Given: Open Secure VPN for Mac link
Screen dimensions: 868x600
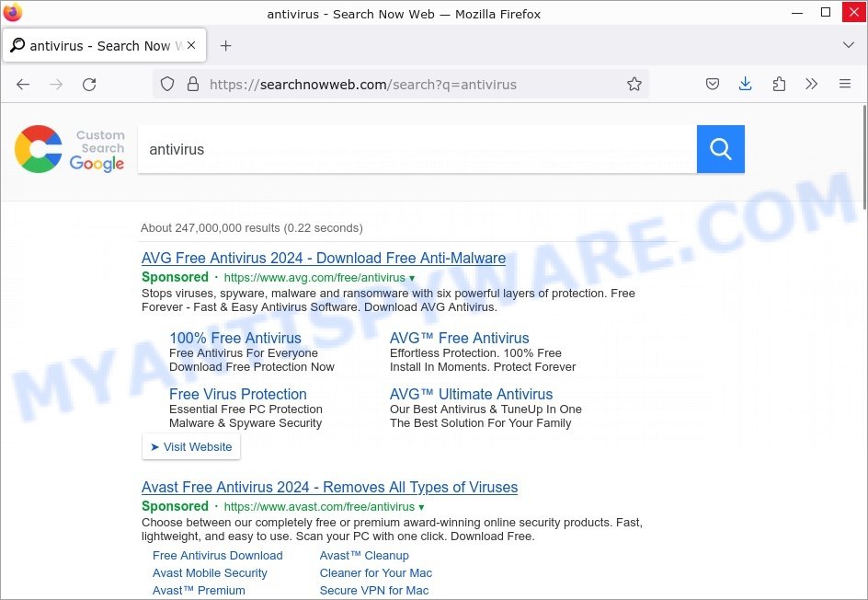Looking at the screenshot, I should 374,591.
